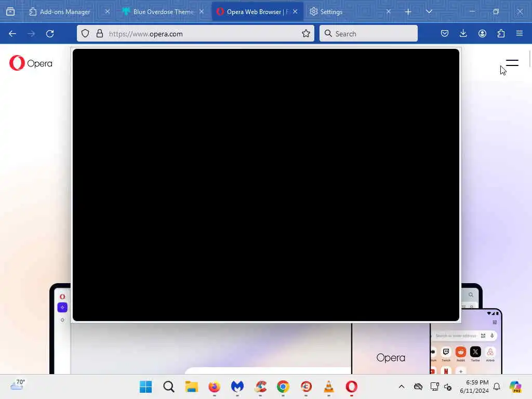Open the Firefox View icon in the tab bar
The height and width of the screenshot is (399, 532).
pos(10,12)
